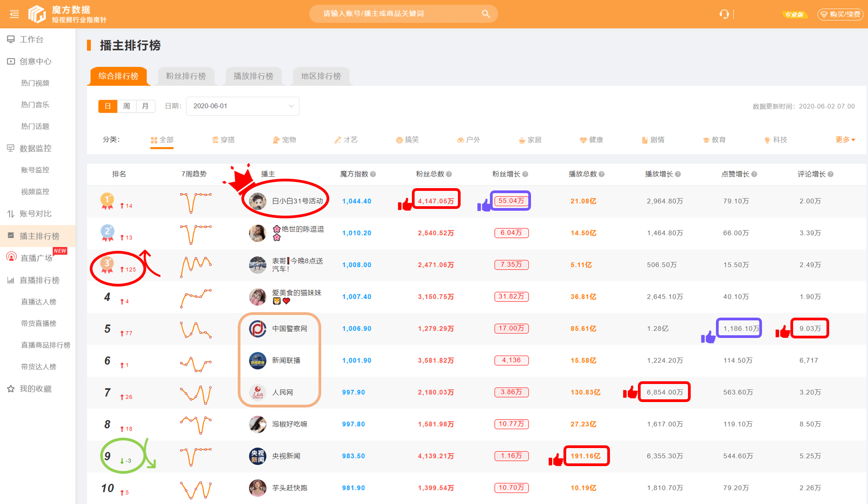Open 中国警察网 avatar icon
This screenshot has height=504, width=868.
pos(258,328)
